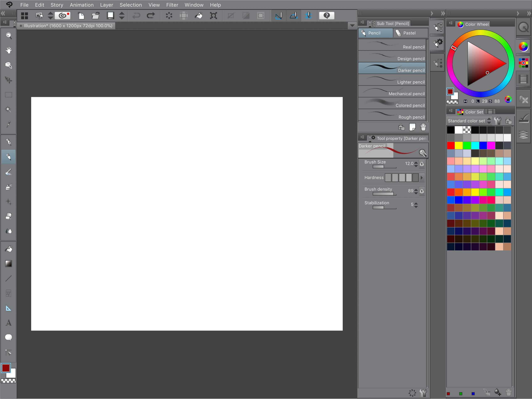Select the Balloon tool
Viewport: 532px width, 399px height.
9,337
